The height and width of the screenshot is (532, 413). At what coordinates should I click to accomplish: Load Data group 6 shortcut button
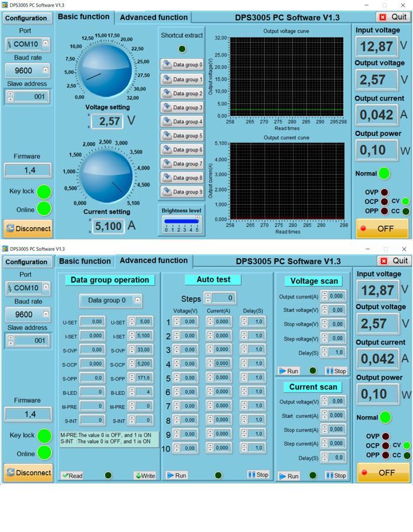pyautogui.click(x=182, y=150)
